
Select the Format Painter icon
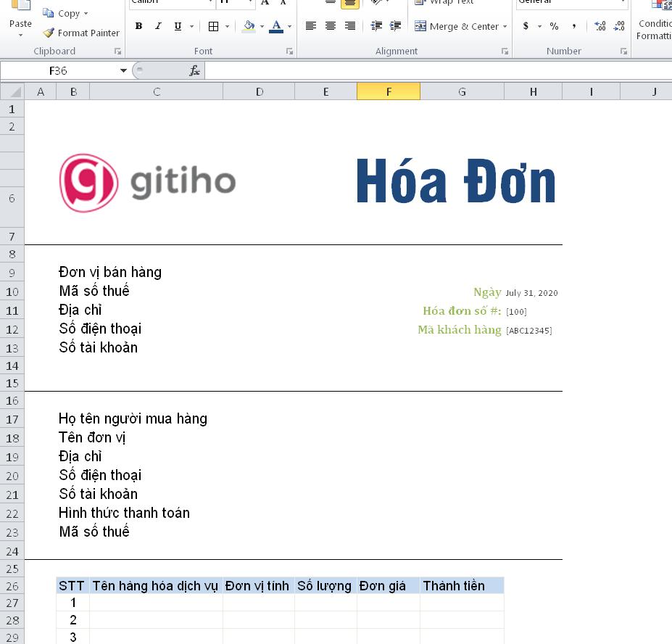pos(49,33)
